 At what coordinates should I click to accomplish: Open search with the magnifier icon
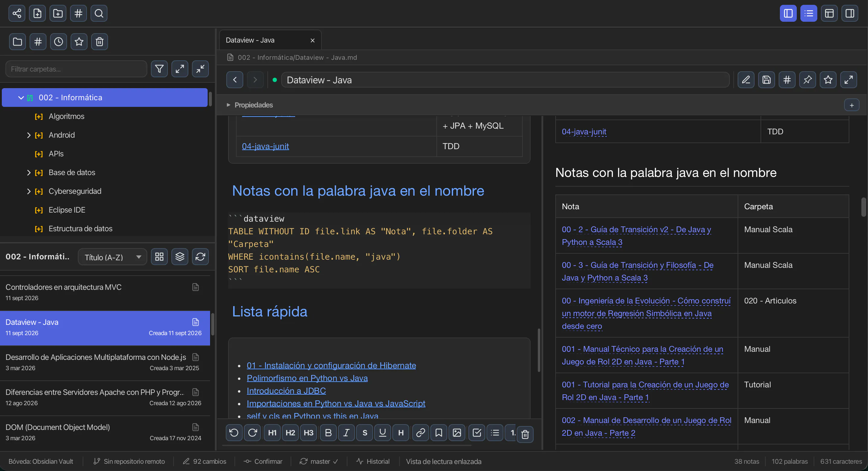[x=99, y=13]
